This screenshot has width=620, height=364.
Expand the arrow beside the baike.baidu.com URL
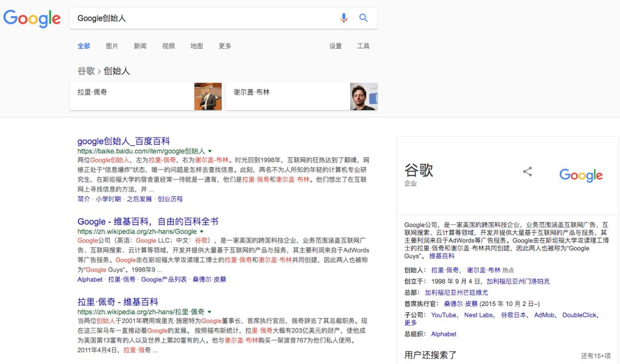210,151
